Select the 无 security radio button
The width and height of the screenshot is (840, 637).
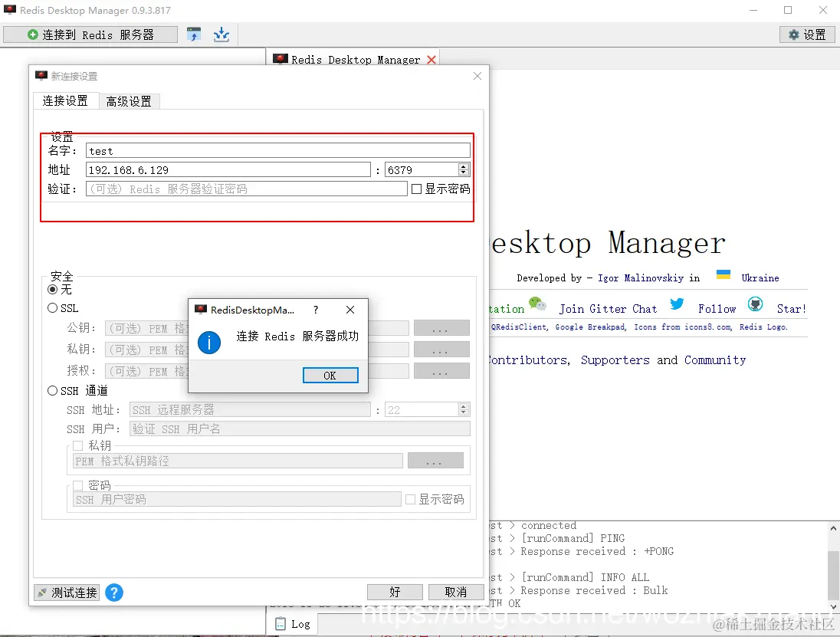(x=52, y=289)
